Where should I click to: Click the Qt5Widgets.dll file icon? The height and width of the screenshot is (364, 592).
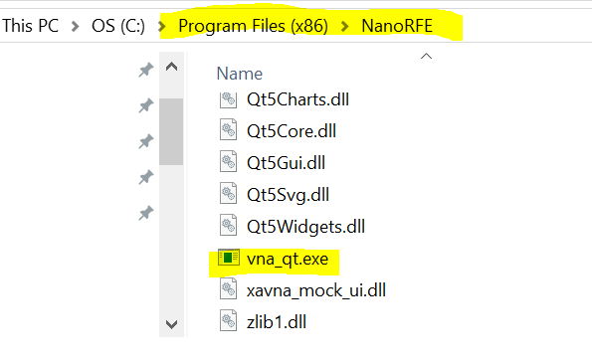[228, 225]
